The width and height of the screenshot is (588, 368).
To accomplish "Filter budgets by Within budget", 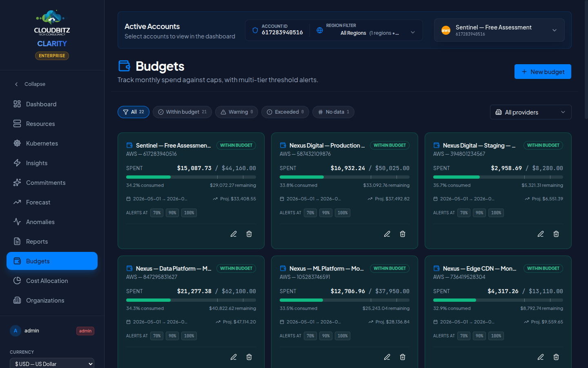I will (182, 112).
